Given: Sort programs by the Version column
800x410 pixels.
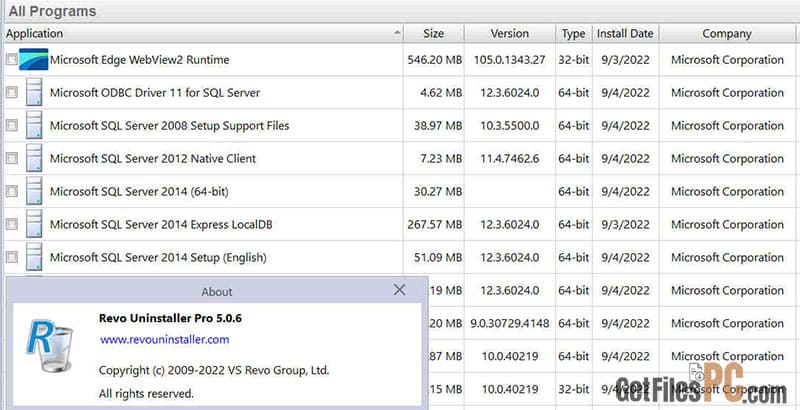Looking at the screenshot, I should [510, 34].
